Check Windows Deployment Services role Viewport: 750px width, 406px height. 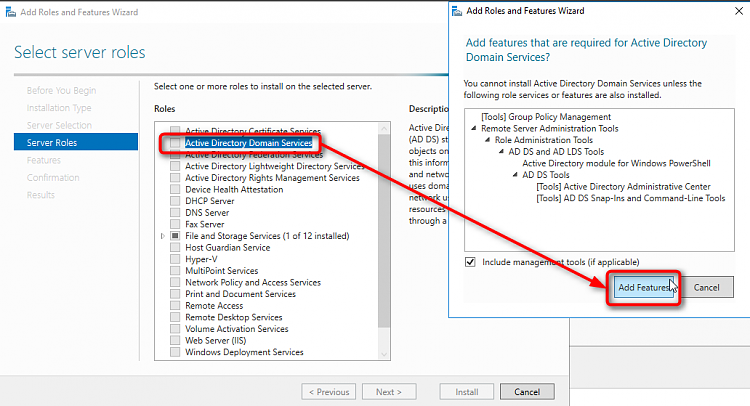click(x=175, y=352)
